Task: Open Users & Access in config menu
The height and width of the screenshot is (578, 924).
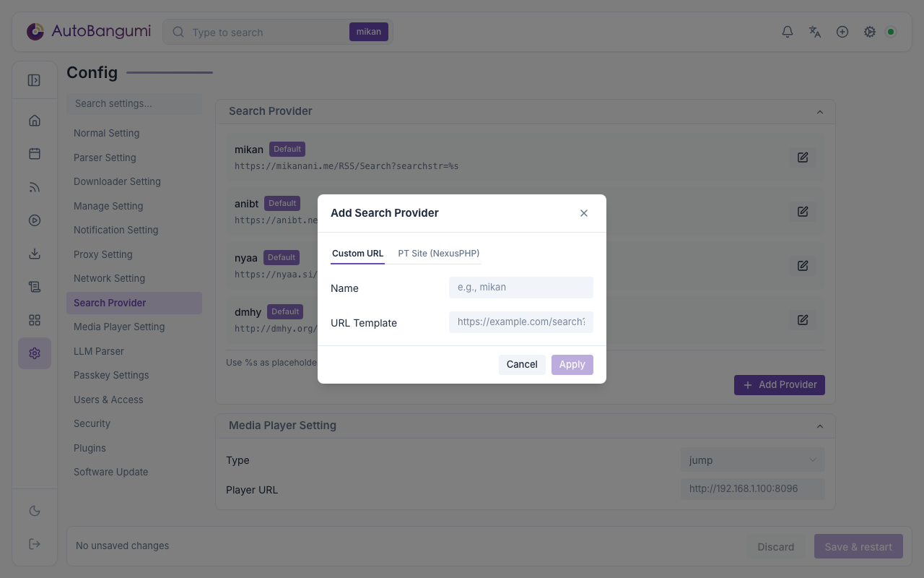Action: 134,400
